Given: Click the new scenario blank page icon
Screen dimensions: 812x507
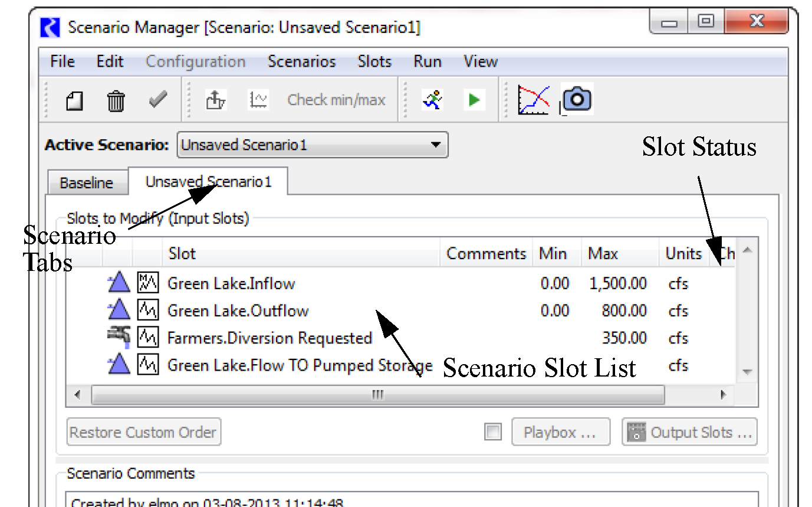Looking at the screenshot, I should (x=74, y=101).
